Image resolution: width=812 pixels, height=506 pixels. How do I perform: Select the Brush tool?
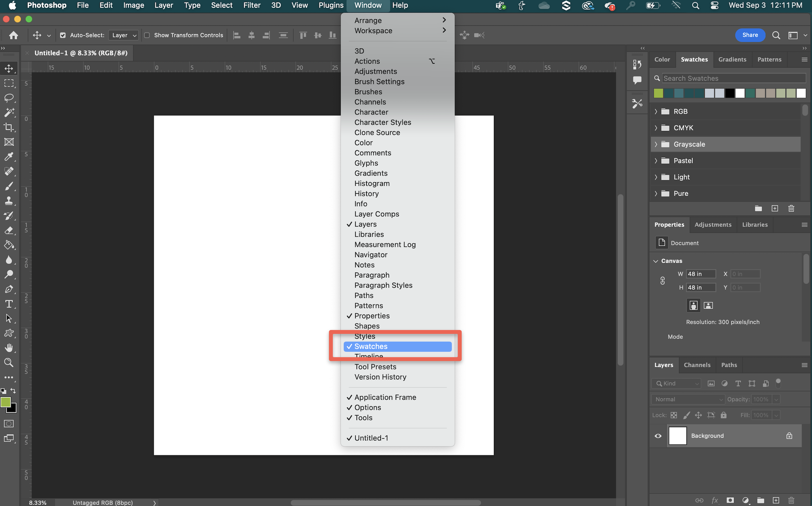tap(9, 186)
